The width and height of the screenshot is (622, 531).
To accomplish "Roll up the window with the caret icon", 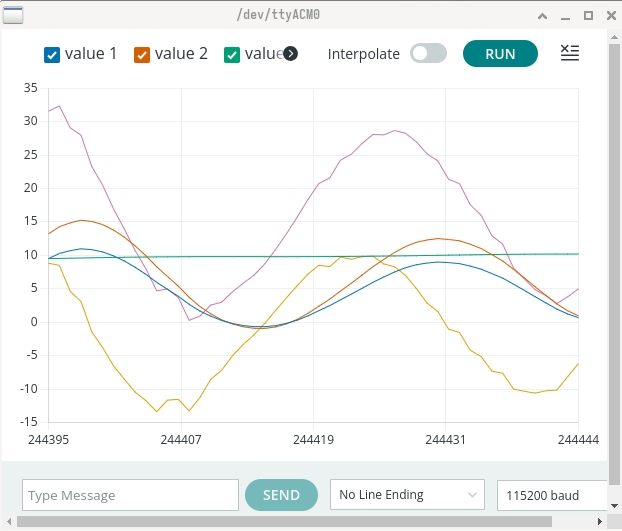I will point(543,15).
